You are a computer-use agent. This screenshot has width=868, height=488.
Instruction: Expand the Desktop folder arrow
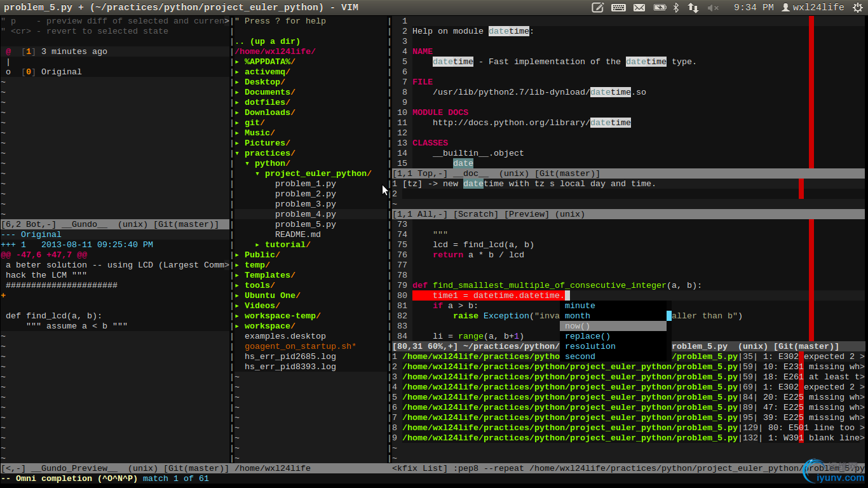237,82
